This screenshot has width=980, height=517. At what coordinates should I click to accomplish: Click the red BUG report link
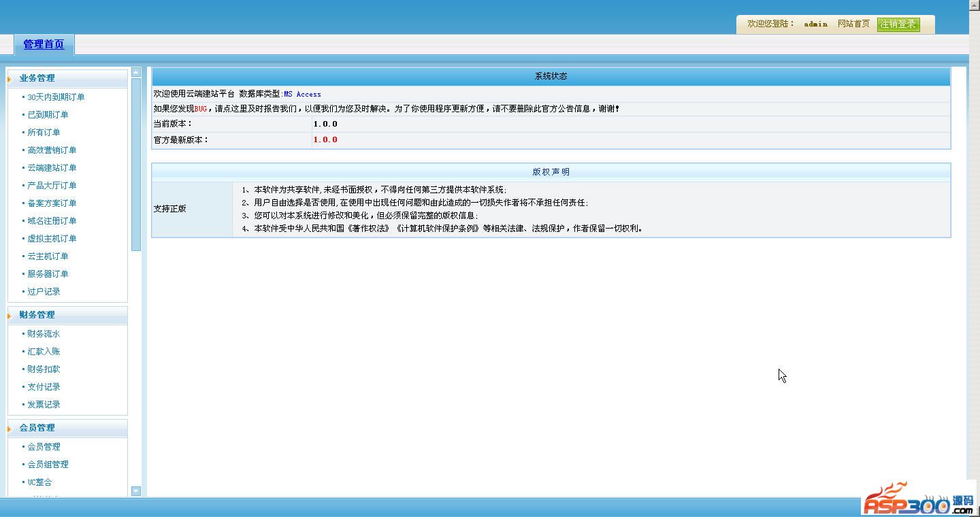coord(201,109)
